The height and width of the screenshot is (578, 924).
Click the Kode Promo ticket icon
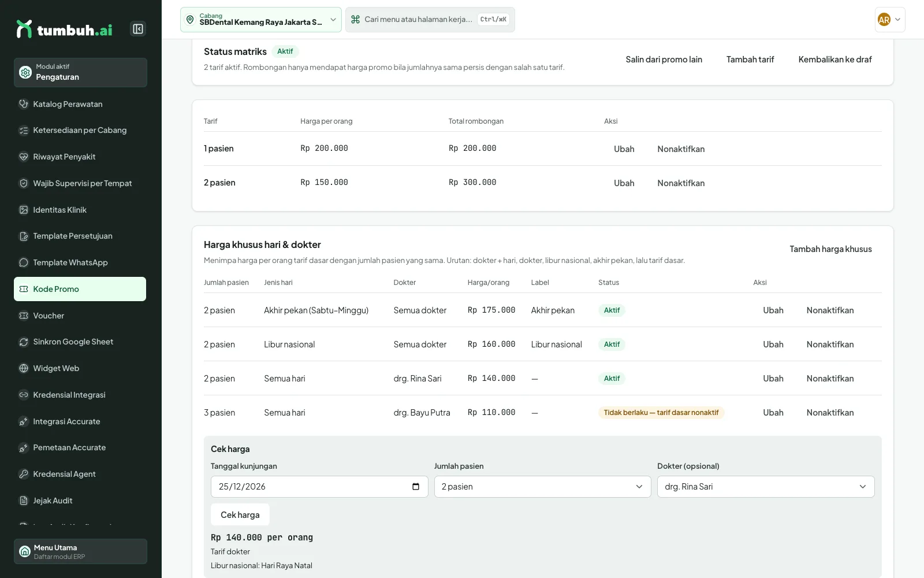[x=24, y=289]
